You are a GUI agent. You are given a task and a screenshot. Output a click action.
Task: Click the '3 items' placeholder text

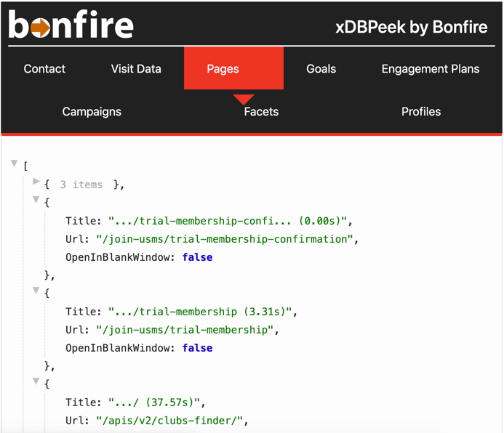click(81, 185)
